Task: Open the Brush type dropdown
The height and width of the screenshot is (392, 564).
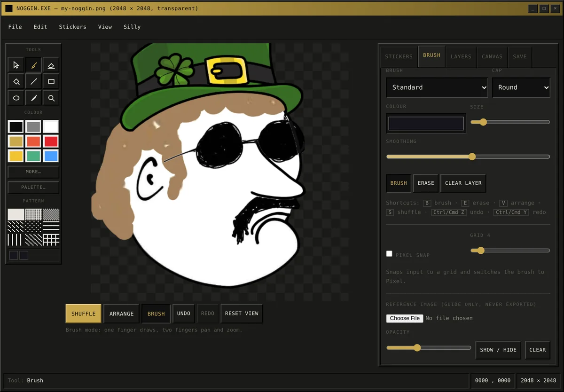Action: pos(437,87)
